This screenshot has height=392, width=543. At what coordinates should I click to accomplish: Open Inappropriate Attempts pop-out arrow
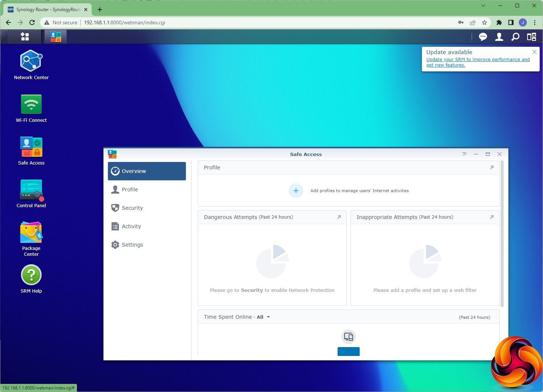[492, 217]
